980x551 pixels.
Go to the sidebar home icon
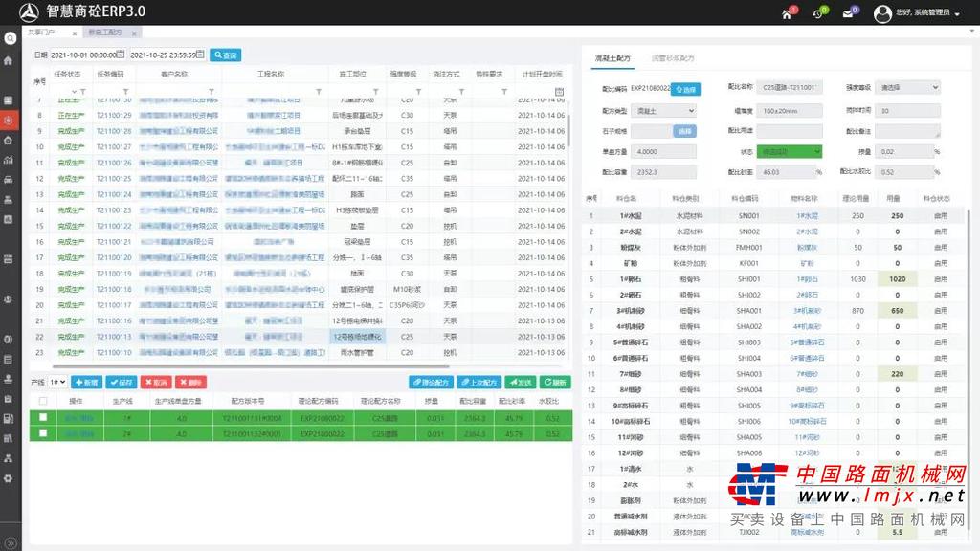point(8,60)
